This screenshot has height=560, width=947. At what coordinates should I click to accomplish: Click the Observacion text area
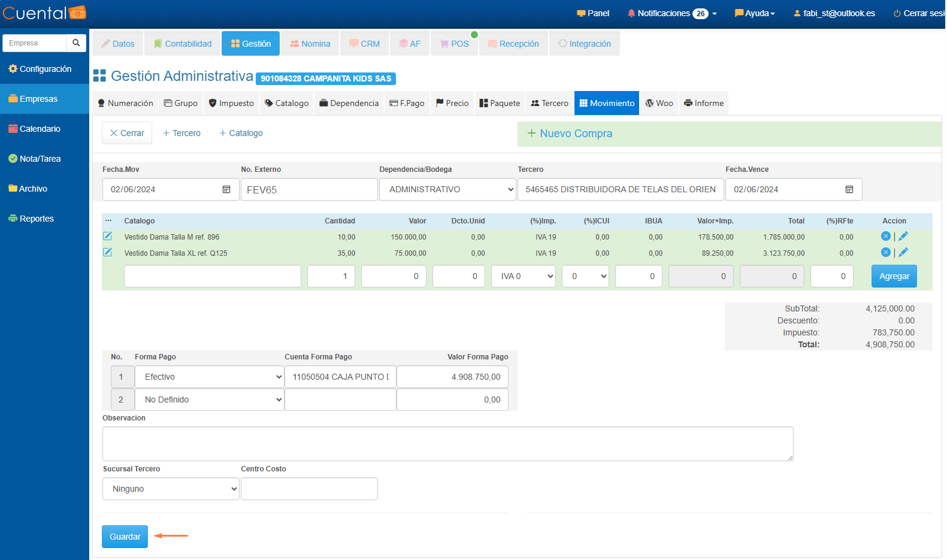[x=447, y=444]
